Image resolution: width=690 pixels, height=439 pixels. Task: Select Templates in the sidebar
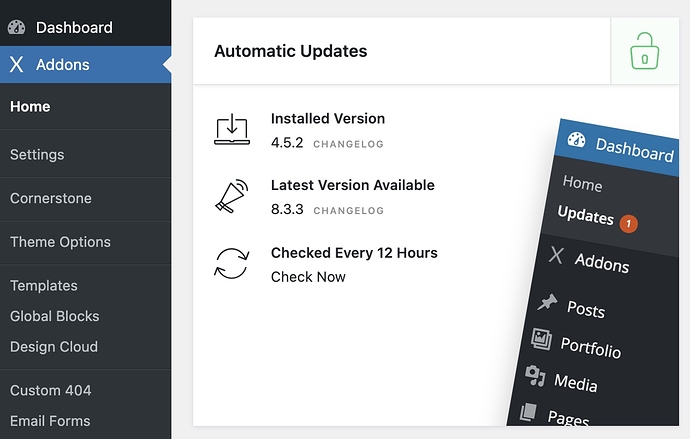(44, 285)
